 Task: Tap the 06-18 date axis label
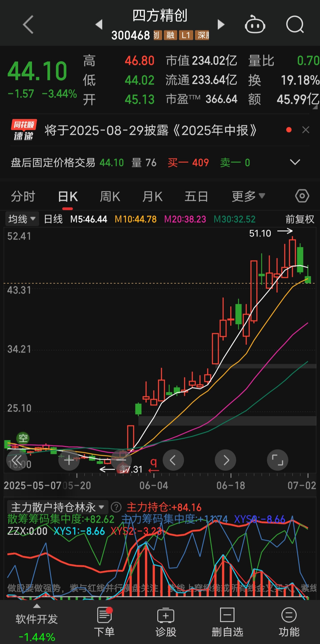pyautogui.click(x=231, y=485)
